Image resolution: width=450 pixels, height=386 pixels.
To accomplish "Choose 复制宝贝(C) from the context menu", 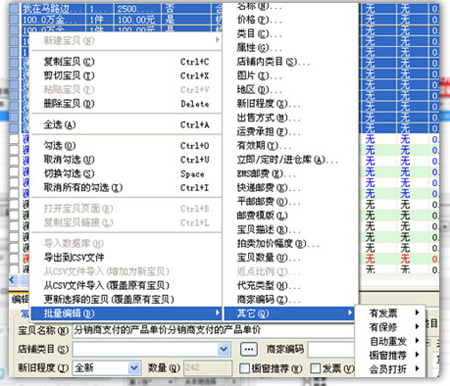I will tap(126, 62).
